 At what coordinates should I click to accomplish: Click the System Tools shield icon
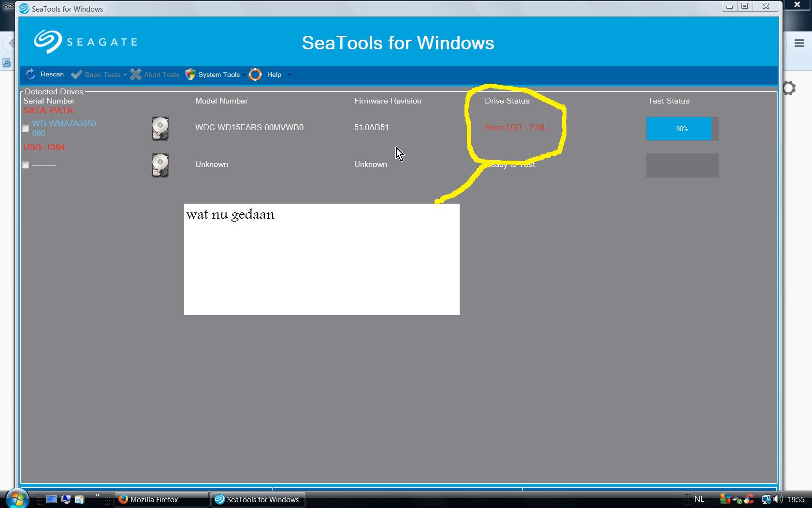pyautogui.click(x=190, y=75)
